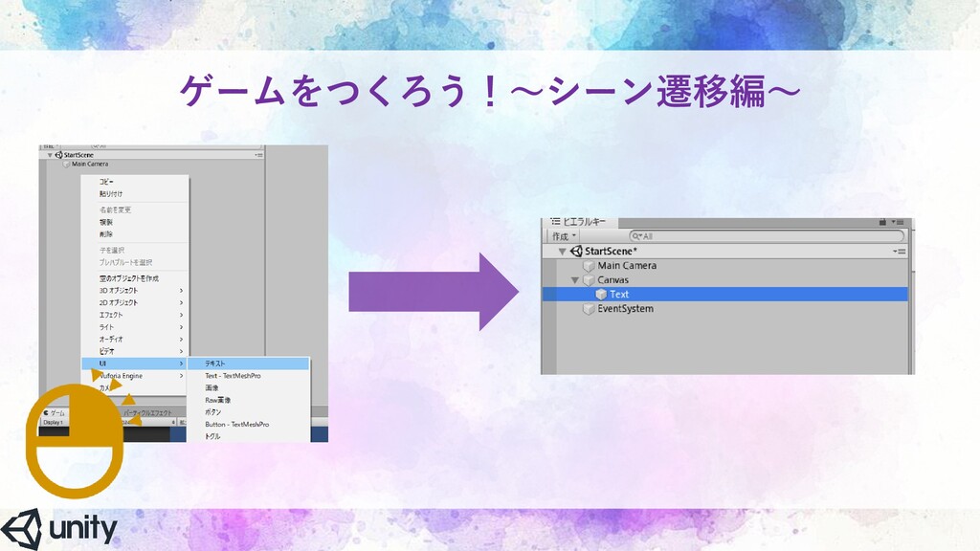Select the StartScene* scene row
980x551 pixels.
tap(725, 252)
